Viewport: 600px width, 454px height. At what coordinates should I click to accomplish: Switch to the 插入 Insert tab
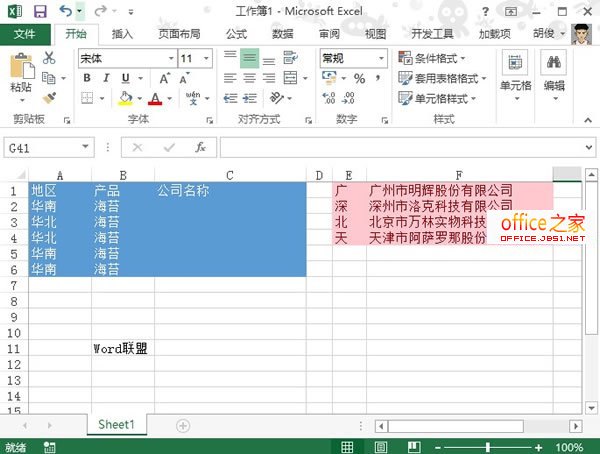[x=122, y=34]
